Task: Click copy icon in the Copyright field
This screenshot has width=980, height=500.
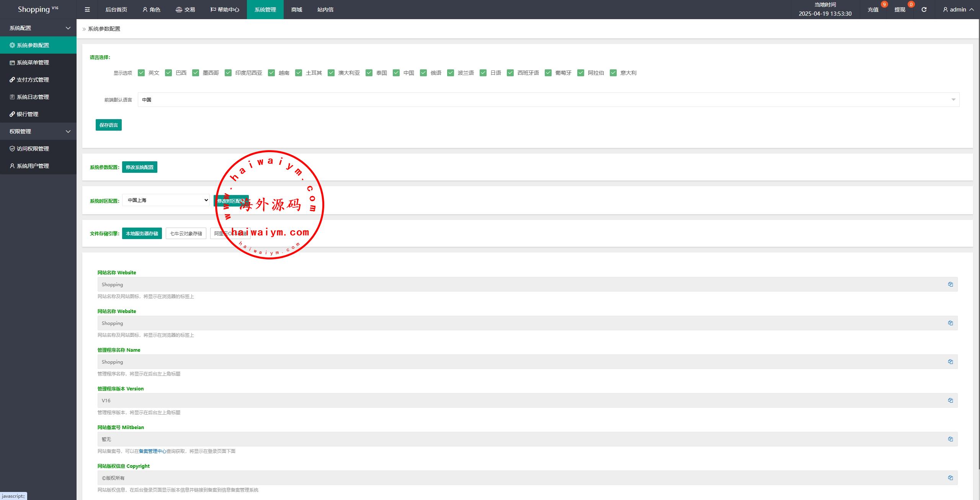Action: tap(950, 478)
